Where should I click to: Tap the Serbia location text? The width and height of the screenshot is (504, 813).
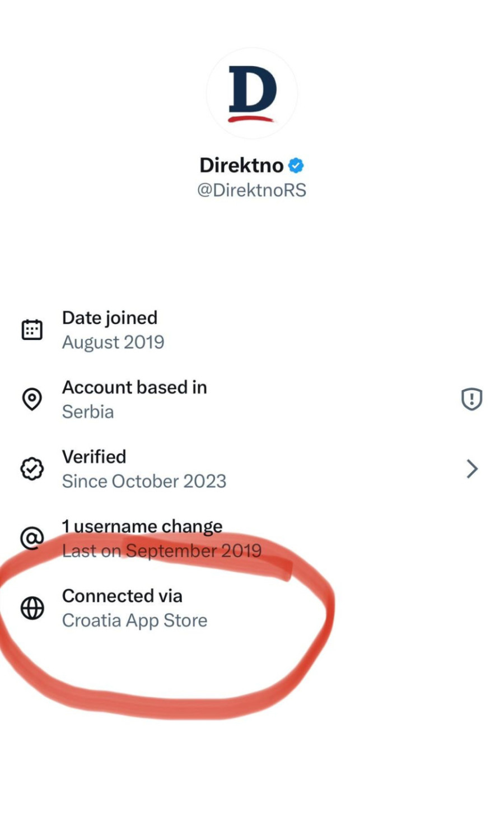click(88, 412)
